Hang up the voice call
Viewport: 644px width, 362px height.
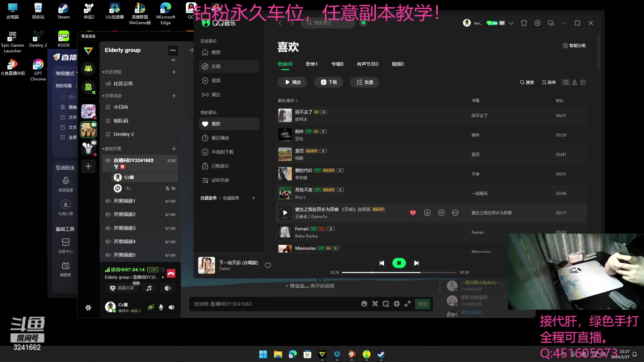(171, 274)
